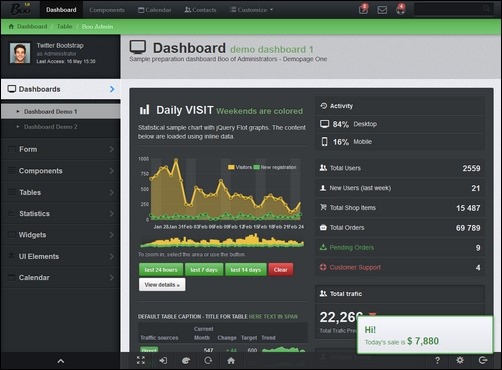The width and height of the screenshot is (502, 370).
Task: Click the refresh icon in bottom toolbar
Action: (208, 361)
